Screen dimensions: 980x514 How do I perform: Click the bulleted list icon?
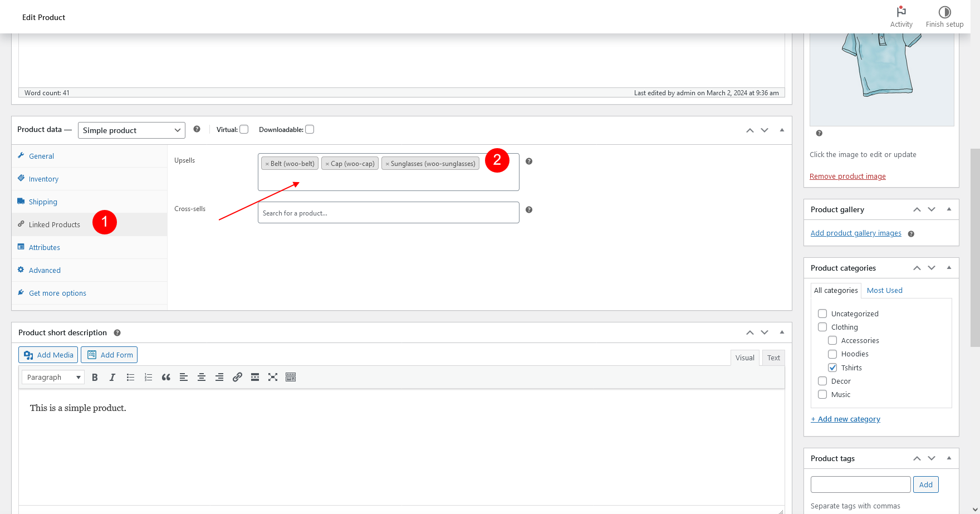130,378
